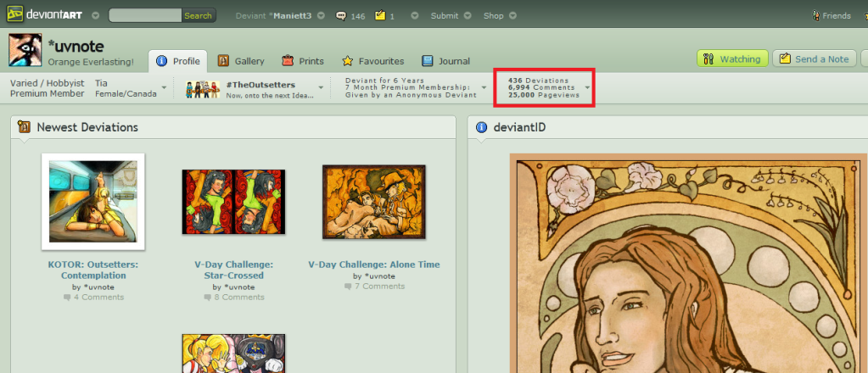Click the 25,000 Pageviews text

coord(544,95)
